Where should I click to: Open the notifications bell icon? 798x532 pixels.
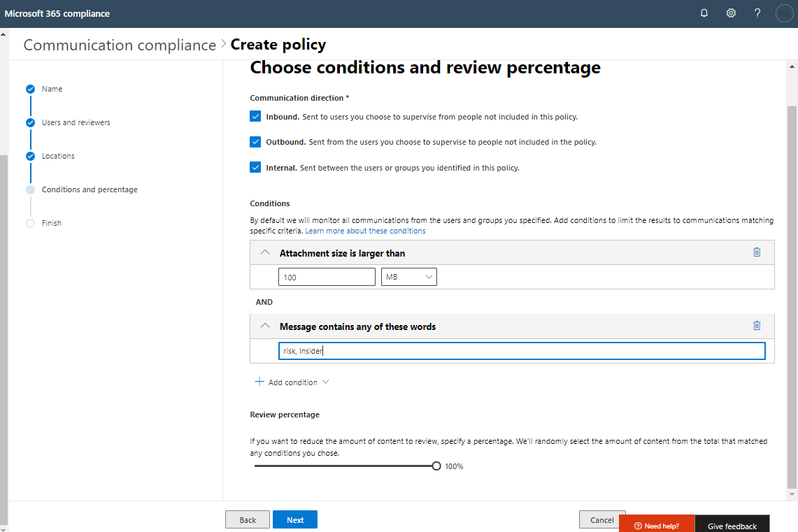[704, 13]
